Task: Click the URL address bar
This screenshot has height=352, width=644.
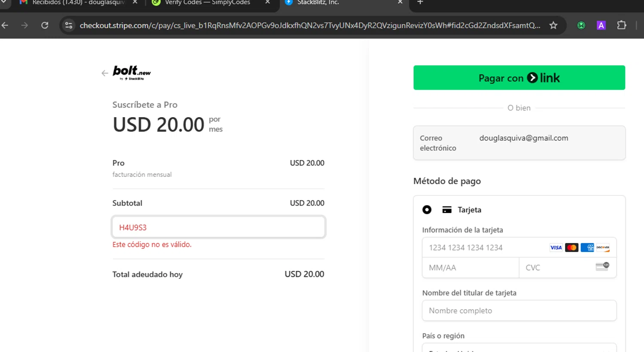Action: coord(310,25)
